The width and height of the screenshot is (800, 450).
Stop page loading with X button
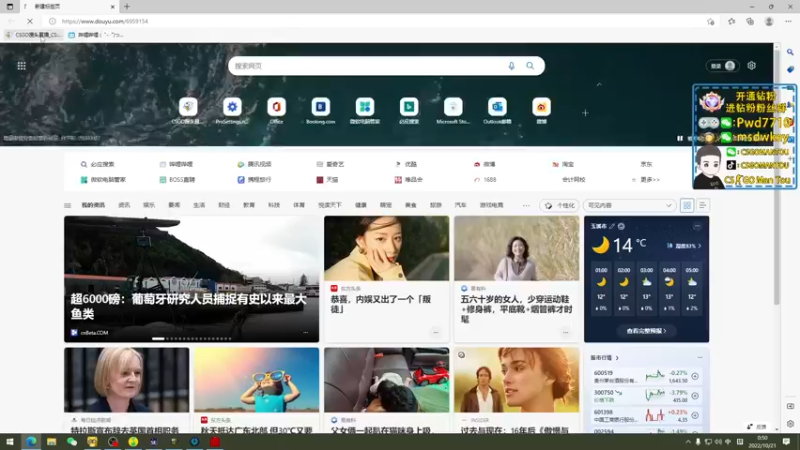[x=30, y=21]
